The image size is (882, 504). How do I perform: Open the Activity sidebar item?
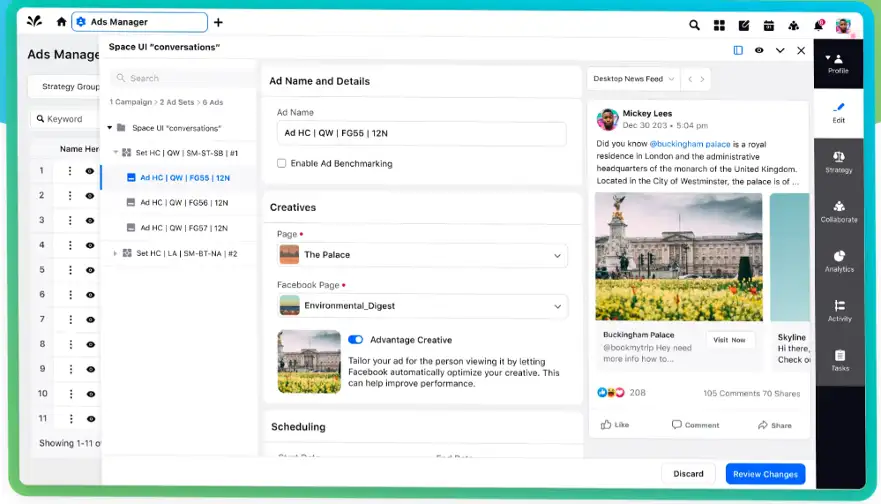(838, 311)
